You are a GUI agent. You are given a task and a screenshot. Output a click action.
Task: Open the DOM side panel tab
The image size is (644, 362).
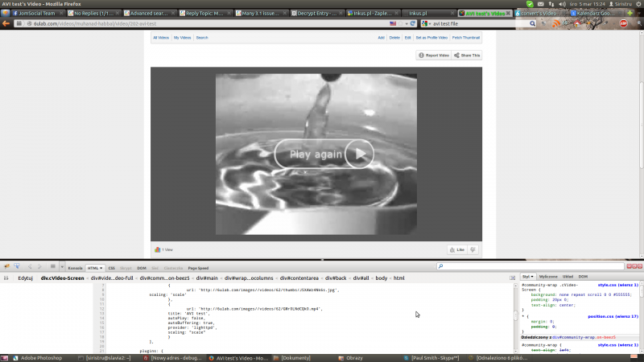[x=583, y=277]
